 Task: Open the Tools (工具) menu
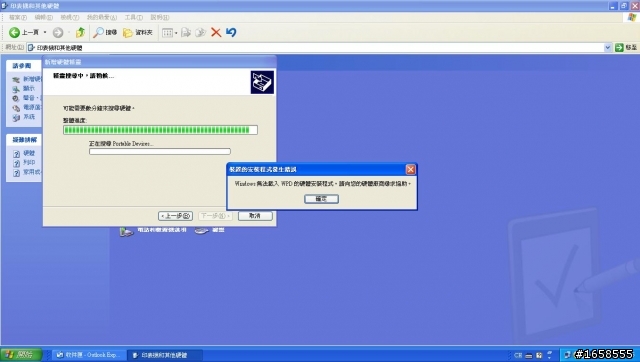point(133,18)
